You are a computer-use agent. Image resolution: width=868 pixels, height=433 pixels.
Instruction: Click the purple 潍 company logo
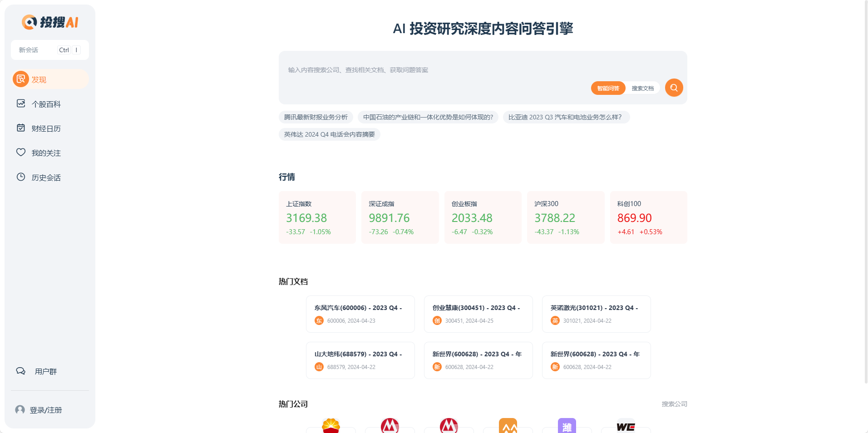click(567, 426)
